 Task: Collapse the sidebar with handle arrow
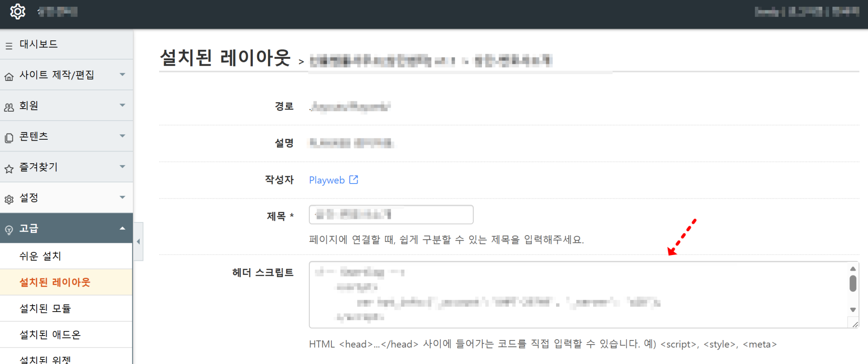pyautogui.click(x=138, y=241)
